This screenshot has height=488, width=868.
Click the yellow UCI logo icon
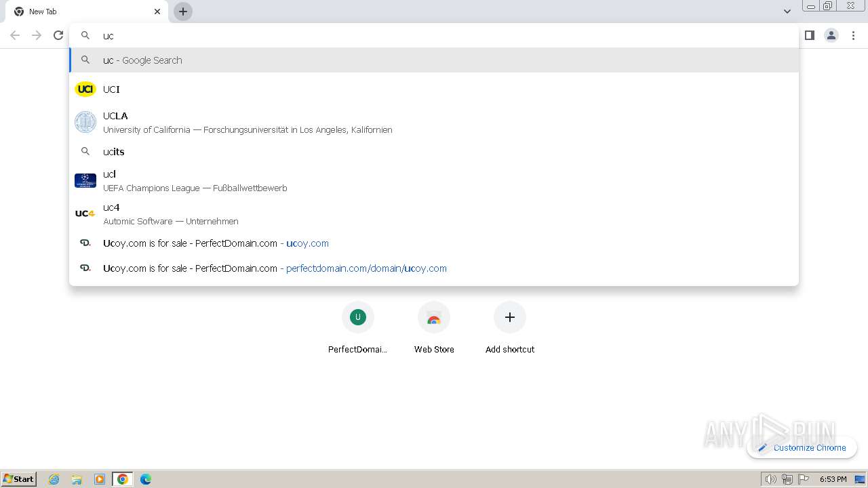point(85,89)
